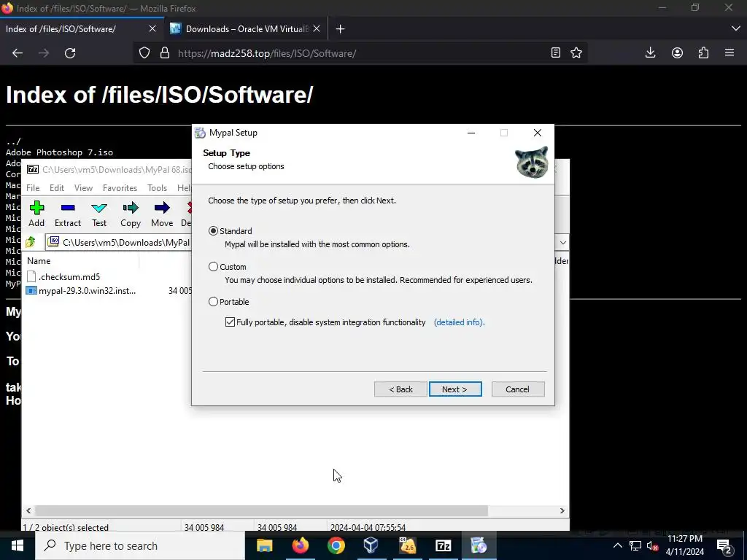The image size is (747, 560).
Task: Sort by the Name column in 7-Zip
Action: coord(39,261)
